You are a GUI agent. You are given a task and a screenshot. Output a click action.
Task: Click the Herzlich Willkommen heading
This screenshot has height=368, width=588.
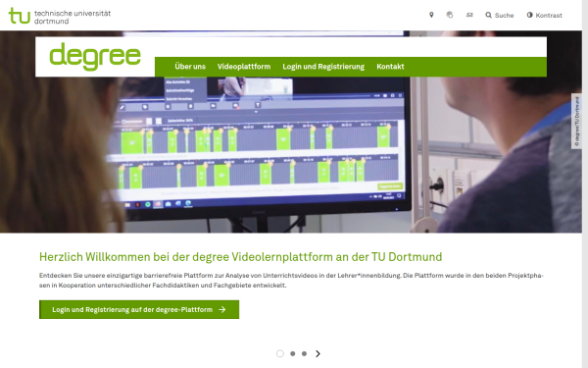tap(240, 257)
